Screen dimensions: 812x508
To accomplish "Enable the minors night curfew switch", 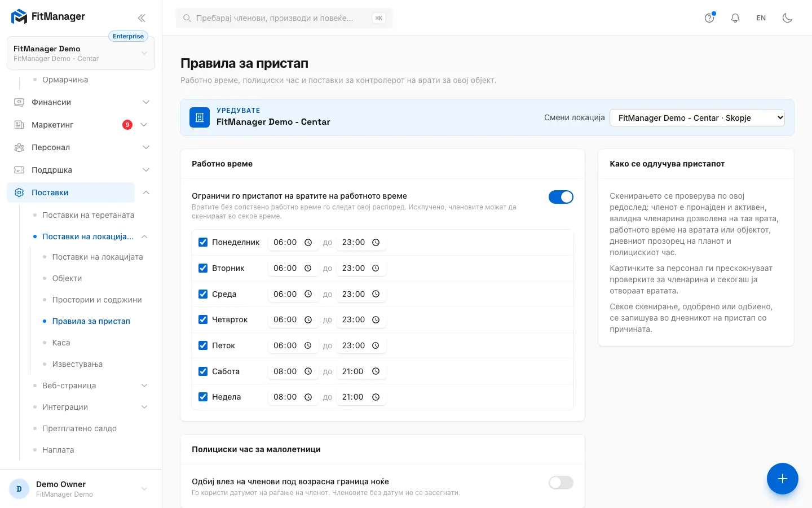I will coord(561,483).
